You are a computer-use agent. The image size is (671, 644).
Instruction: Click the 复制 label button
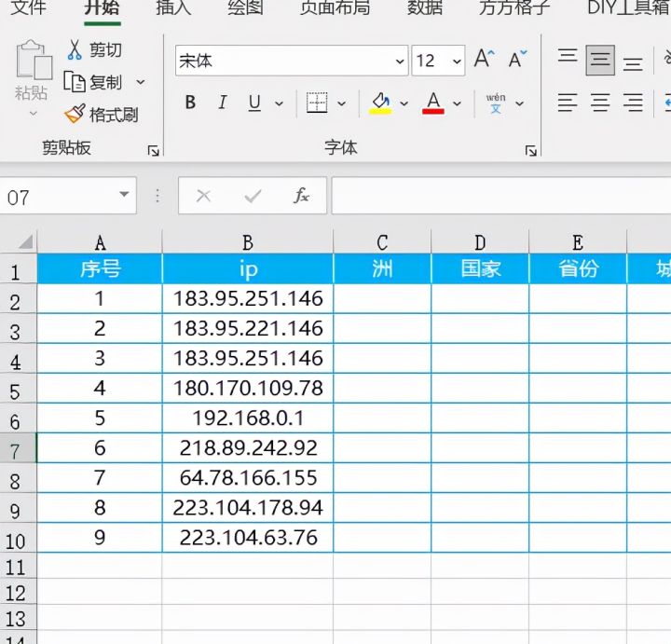click(105, 82)
